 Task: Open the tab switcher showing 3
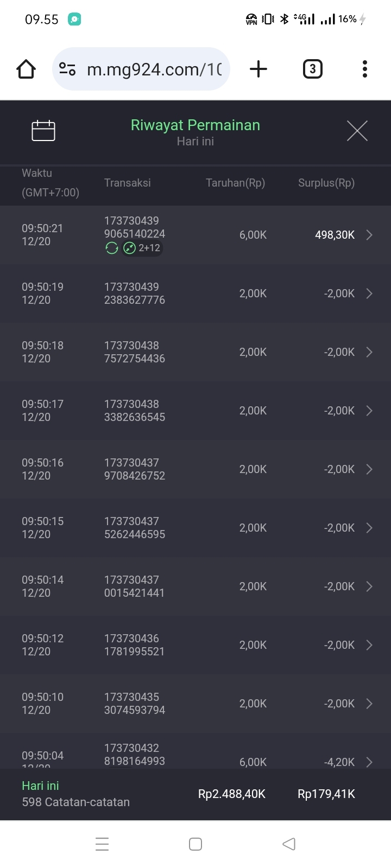pos(312,69)
